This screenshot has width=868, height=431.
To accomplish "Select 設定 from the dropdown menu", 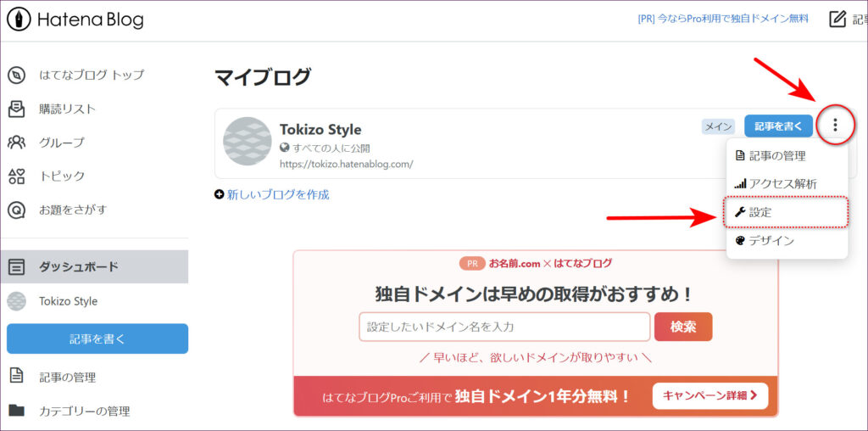I will tap(759, 212).
